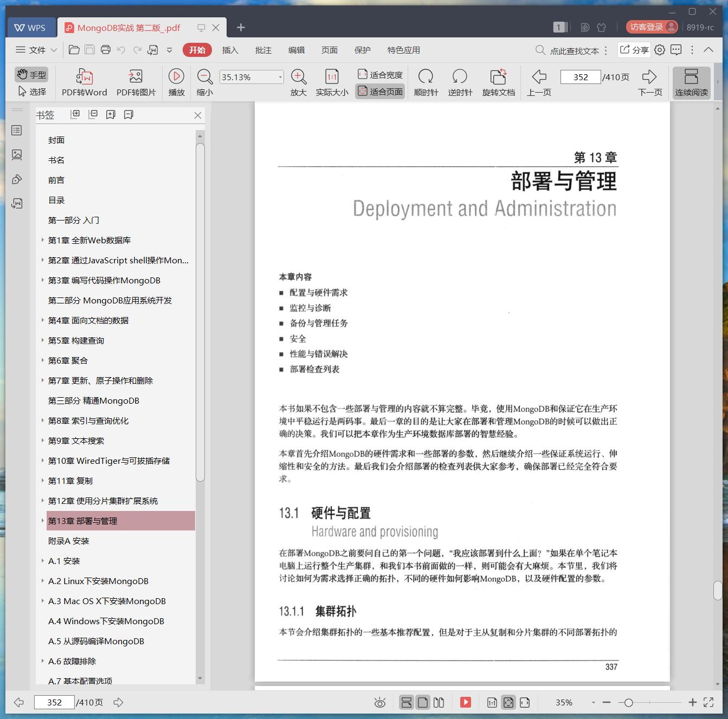The image size is (728, 719).
Task: Open the 保护 ribbon tab
Action: 362,50
